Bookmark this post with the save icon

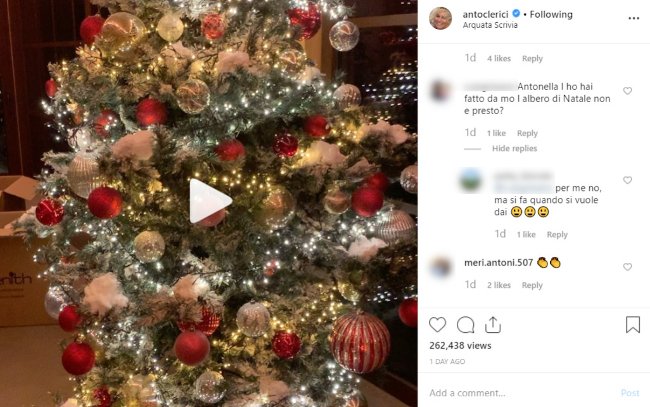632,325
